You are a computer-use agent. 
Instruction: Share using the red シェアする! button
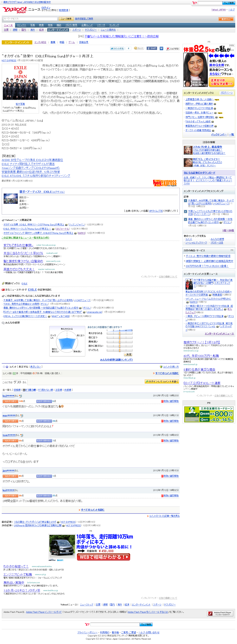[x=173, y=48]
